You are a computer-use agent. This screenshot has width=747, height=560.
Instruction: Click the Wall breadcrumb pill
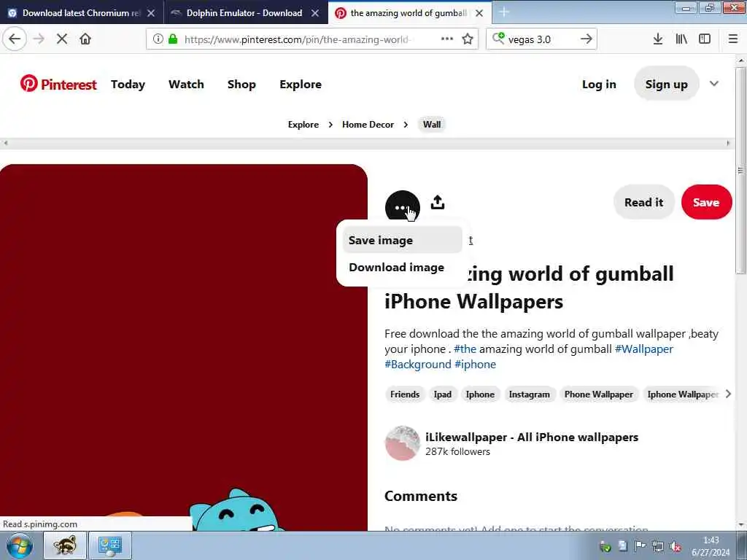pyautogui.click(x=432, y=124)
